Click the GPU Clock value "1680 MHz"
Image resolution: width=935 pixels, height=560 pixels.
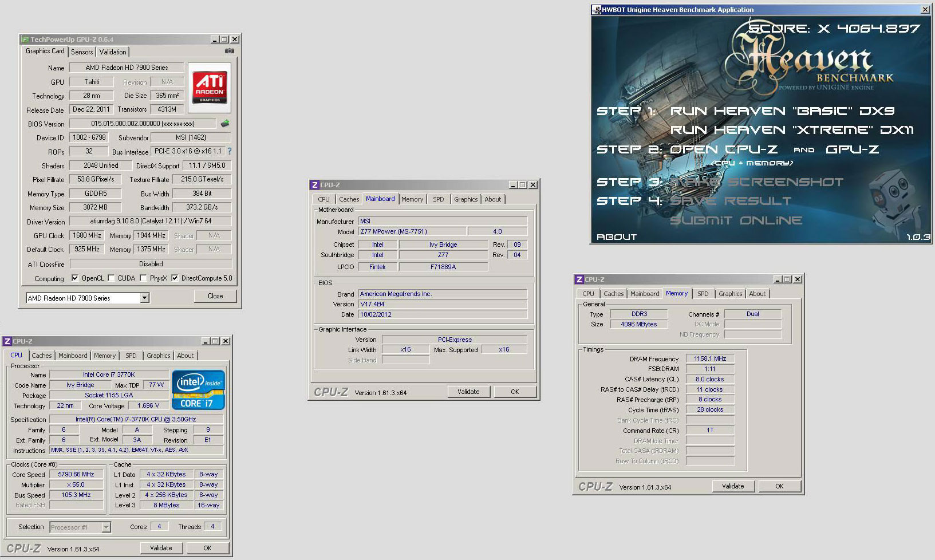coord(87,235)
